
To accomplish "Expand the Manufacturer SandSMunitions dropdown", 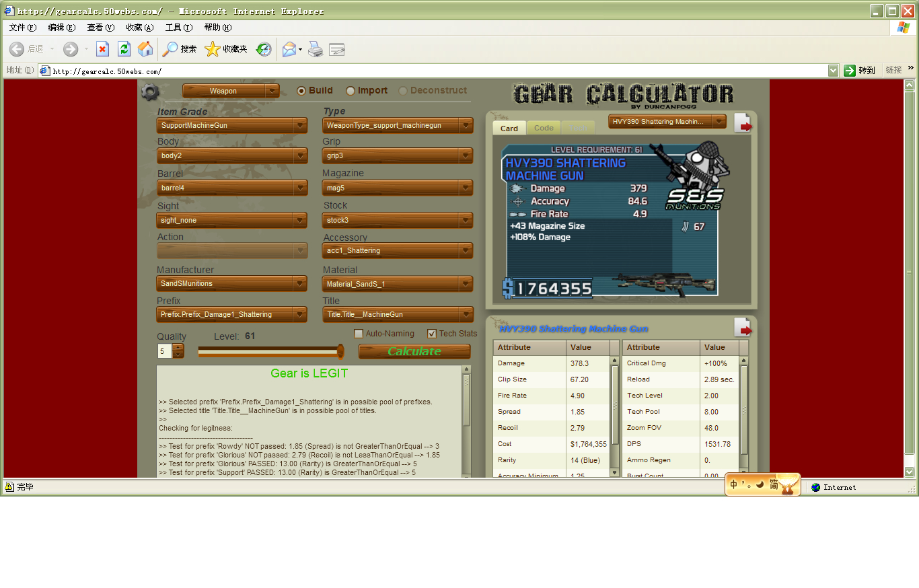I will pos(232,283).
